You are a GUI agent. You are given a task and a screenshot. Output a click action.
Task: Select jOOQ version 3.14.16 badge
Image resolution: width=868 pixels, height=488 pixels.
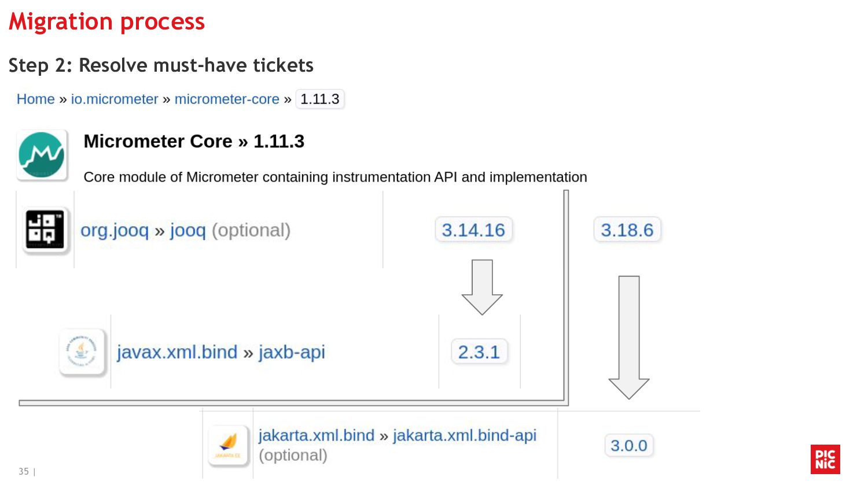(473, 230)
